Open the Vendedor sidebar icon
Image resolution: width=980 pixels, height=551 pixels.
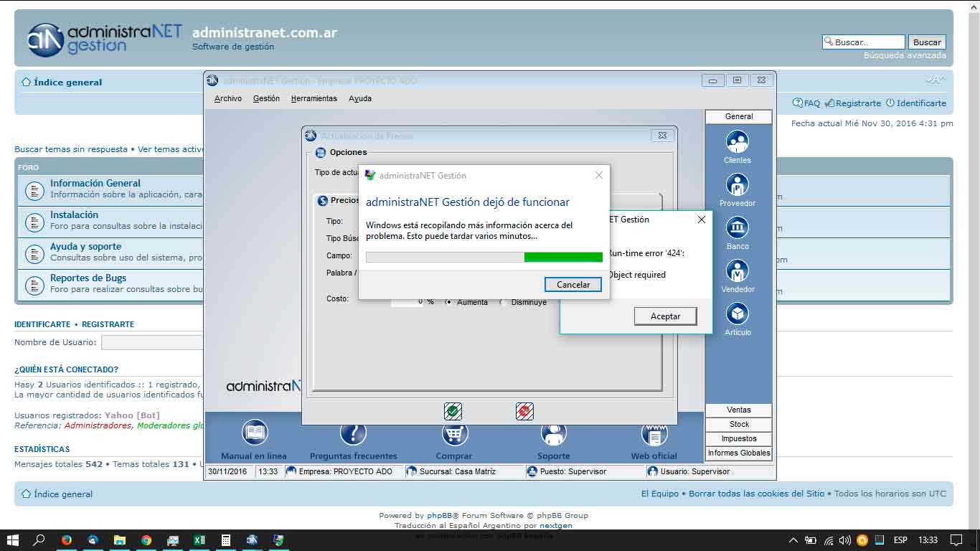[737, 270]
